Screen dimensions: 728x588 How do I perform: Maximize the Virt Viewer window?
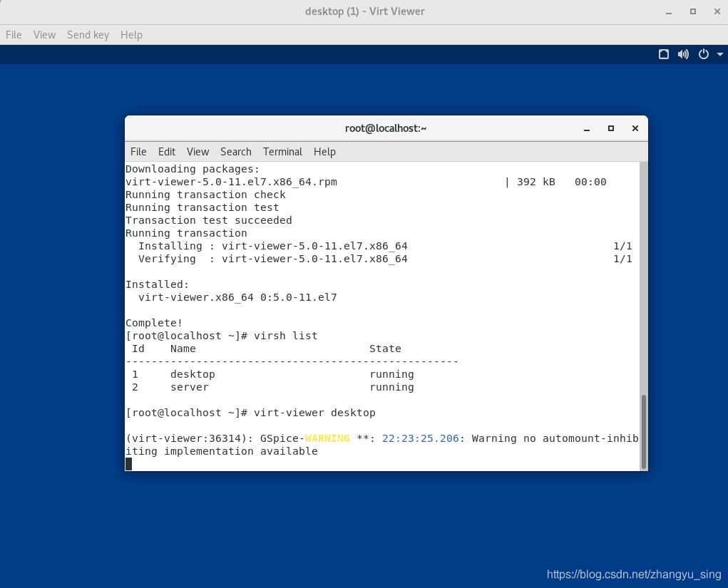693,11
